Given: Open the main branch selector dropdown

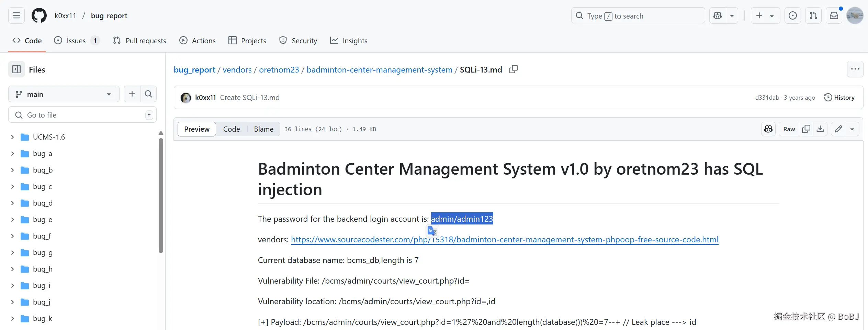Looking at the screenshot, I should click(64, 94).
